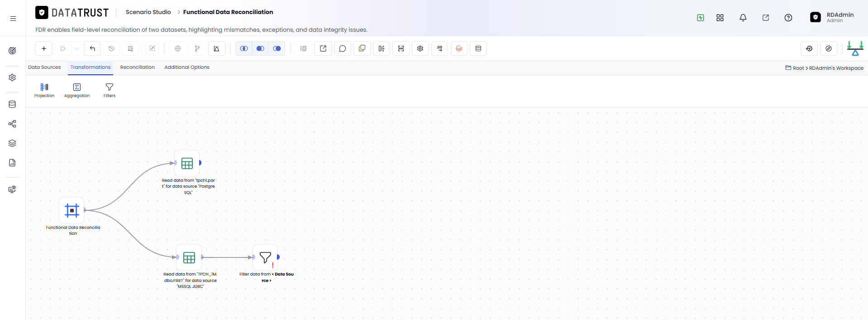The image size is (868, 320).
Task: Select the MSSQL JDBC read data node
Action: (189, 257)
